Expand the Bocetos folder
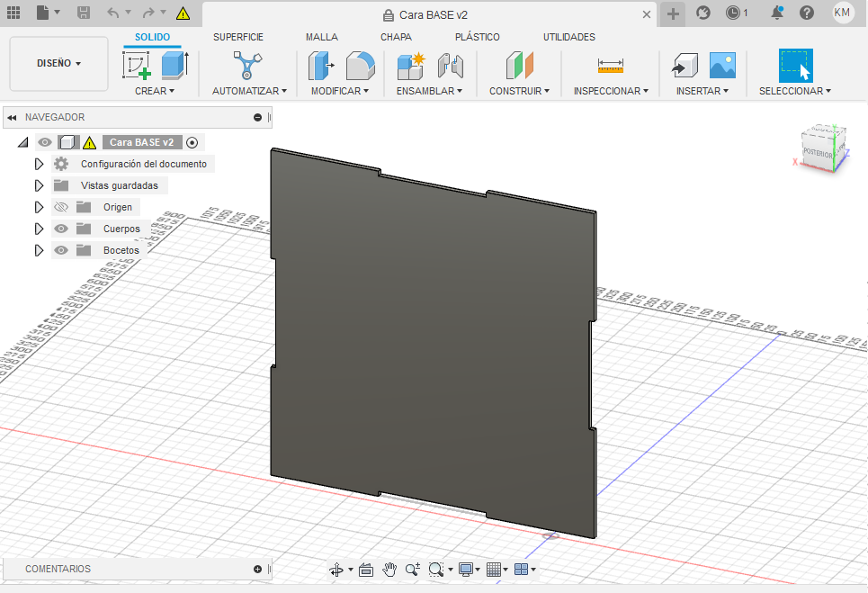Image resolution: width=868 pixels, height=593 pixels. (39, 250)
